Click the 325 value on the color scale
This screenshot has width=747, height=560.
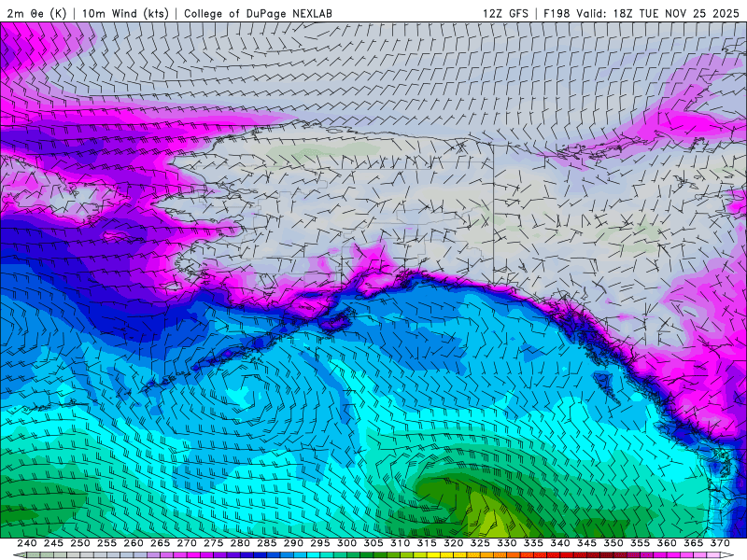(480, 543)
